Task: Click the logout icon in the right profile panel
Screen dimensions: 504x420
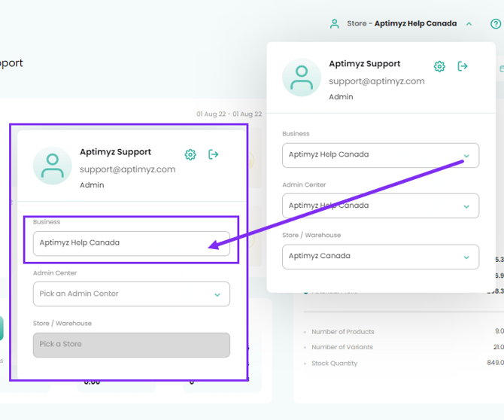Action: coord(463,66)
